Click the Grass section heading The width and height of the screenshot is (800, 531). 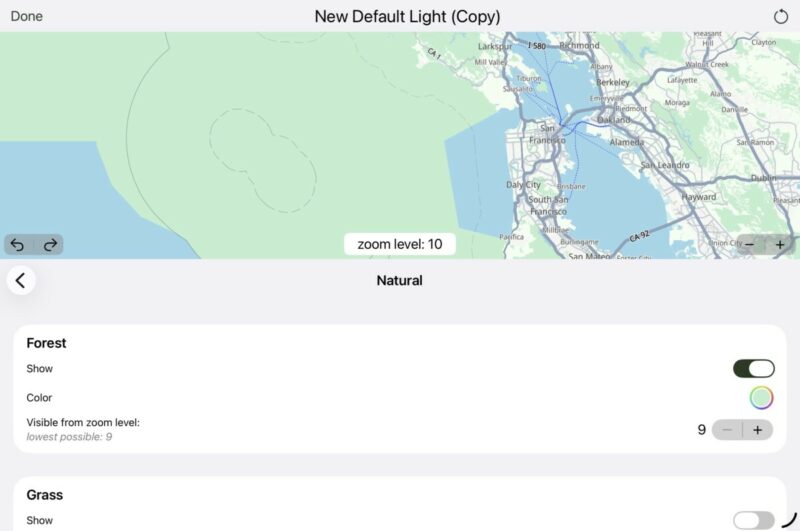click(44, 495)
